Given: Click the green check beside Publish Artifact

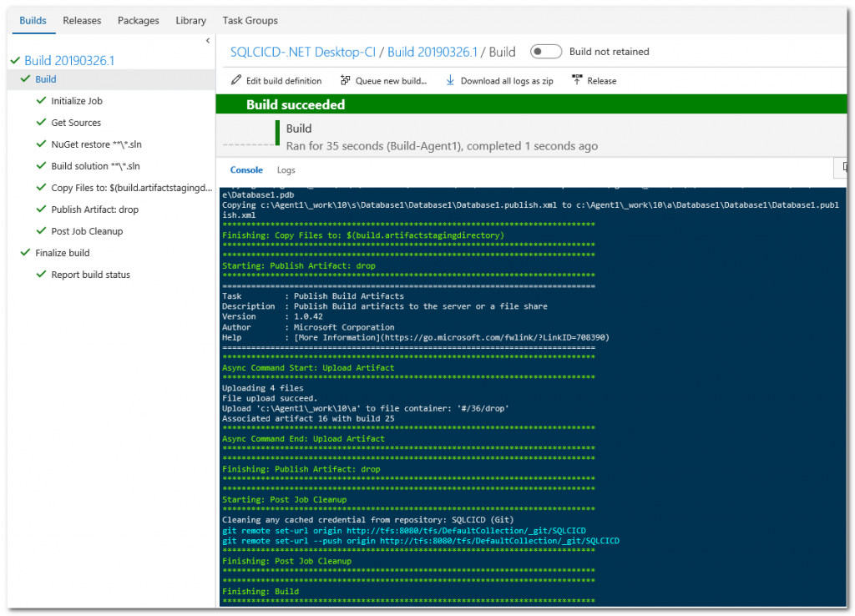Looking at the screenshot, I should point(41,209).
